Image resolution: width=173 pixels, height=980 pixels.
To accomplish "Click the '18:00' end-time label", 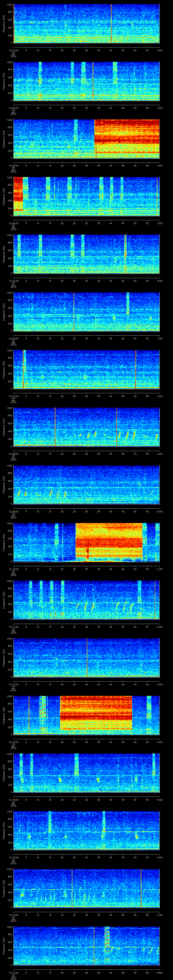I will coord(159,972).
